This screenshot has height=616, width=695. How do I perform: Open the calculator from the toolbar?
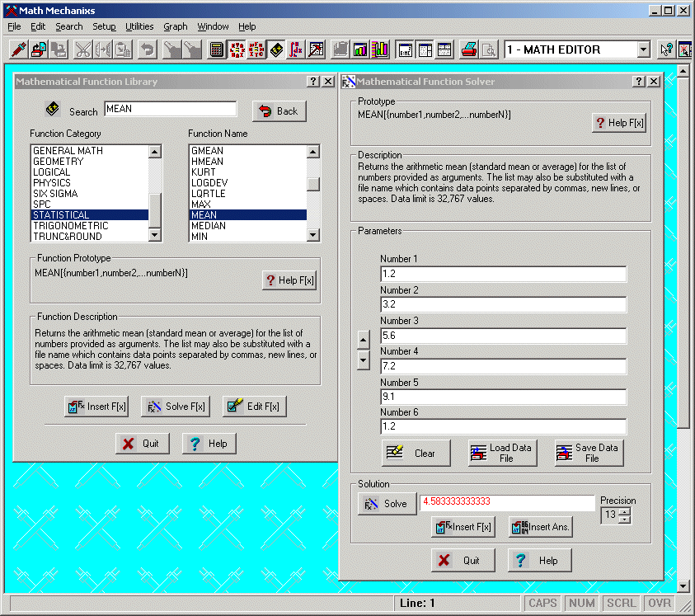216,49
